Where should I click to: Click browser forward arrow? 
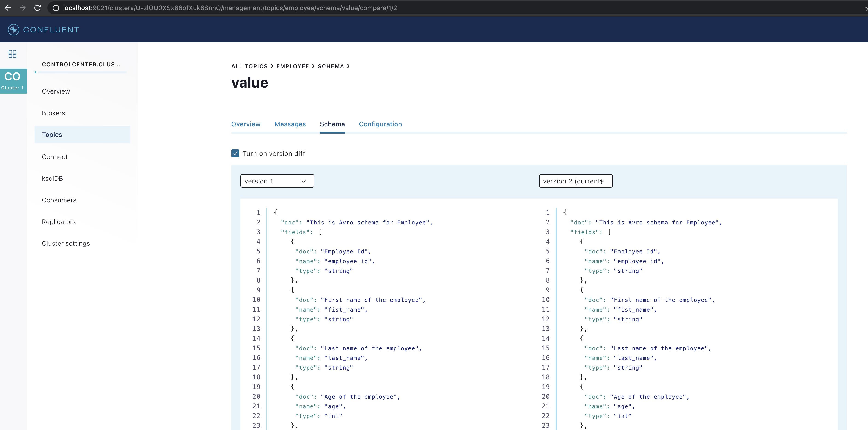(23, 8)
